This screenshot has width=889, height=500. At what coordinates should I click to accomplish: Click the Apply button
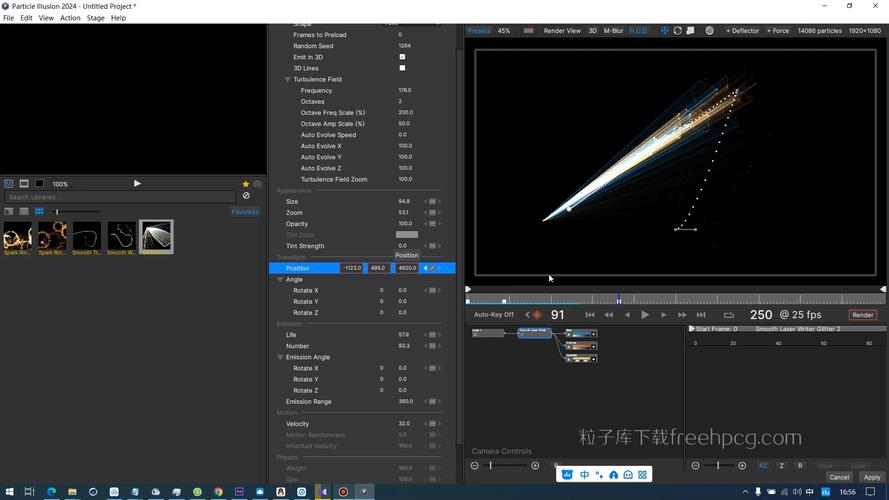[x=871, y=477]
